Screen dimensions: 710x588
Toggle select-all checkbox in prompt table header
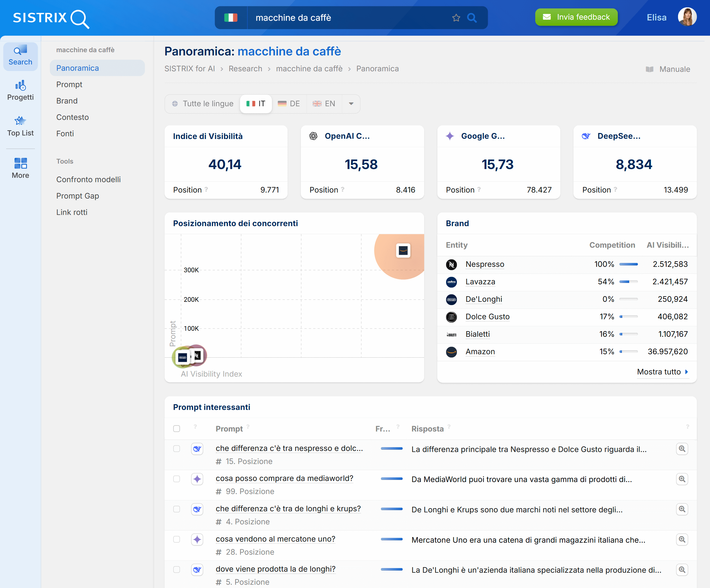coord(176,429)
